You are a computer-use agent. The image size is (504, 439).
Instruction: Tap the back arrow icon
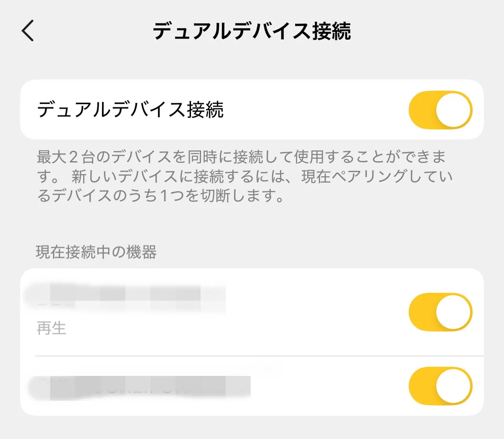28,31
